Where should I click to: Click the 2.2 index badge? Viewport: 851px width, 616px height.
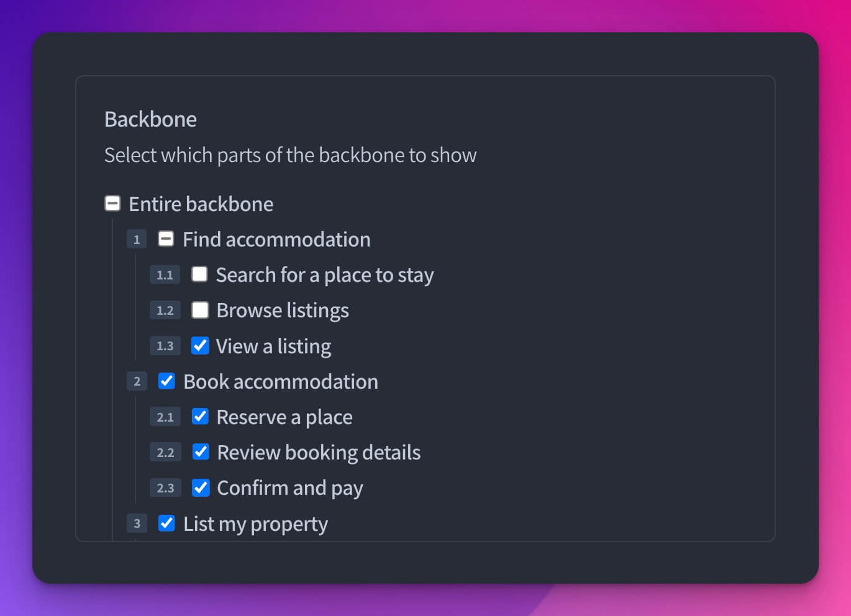pyautogui.click(x=165, y=452)
